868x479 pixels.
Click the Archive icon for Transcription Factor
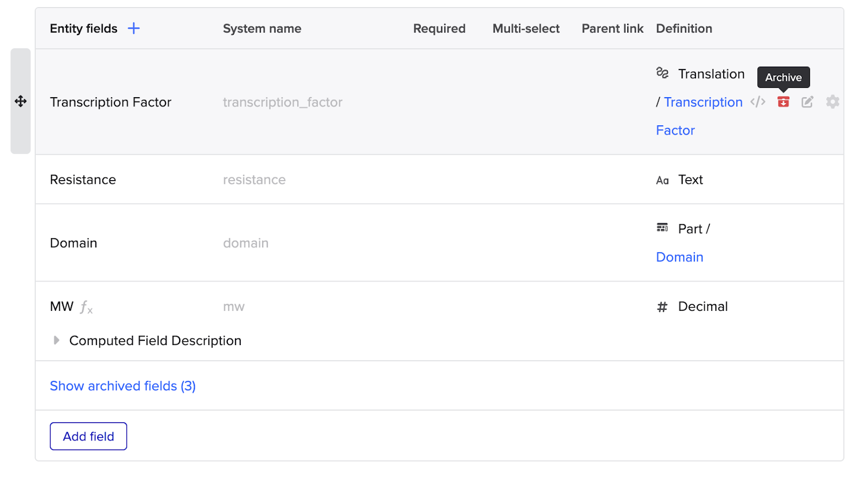coord(783,102)
